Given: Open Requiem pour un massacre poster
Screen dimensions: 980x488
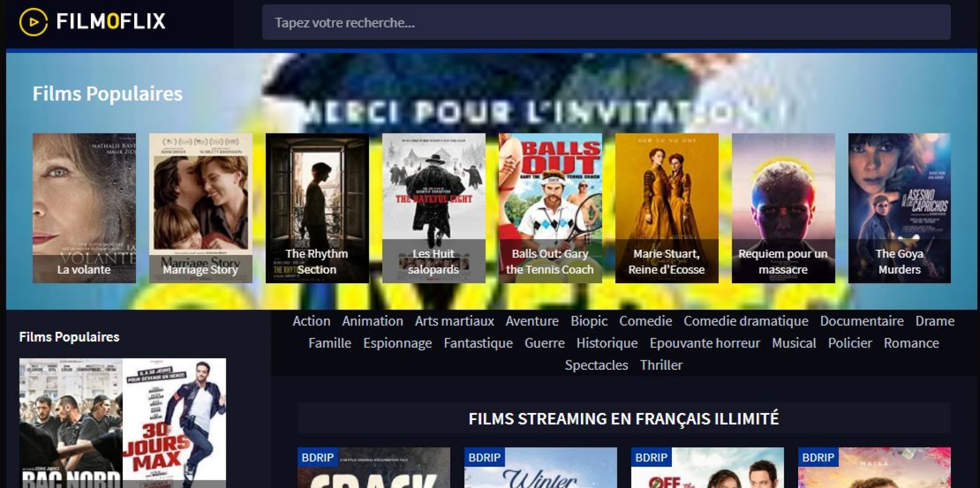Looking at the screenshot, I should (783, 208).
